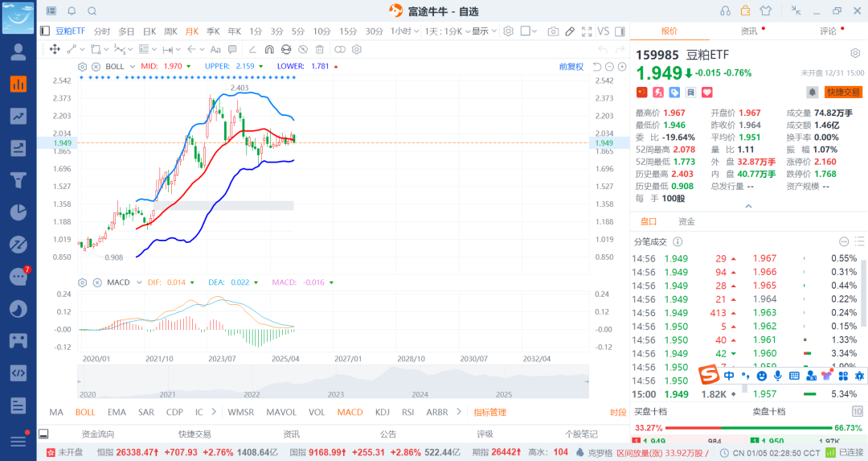This screenshot has height=461, width=868.
Task: Open the Markets bar-chart sidebar icon
Action: (x=18, y=84)
